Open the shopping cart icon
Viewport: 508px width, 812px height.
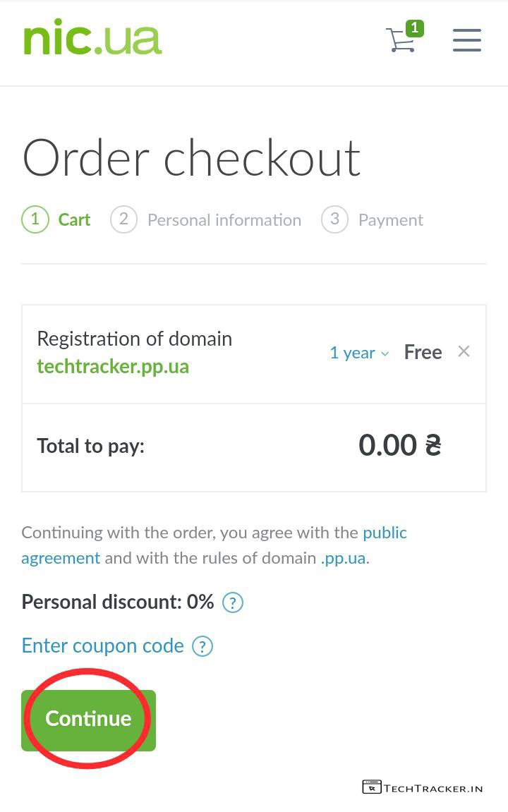coord(400,40)
